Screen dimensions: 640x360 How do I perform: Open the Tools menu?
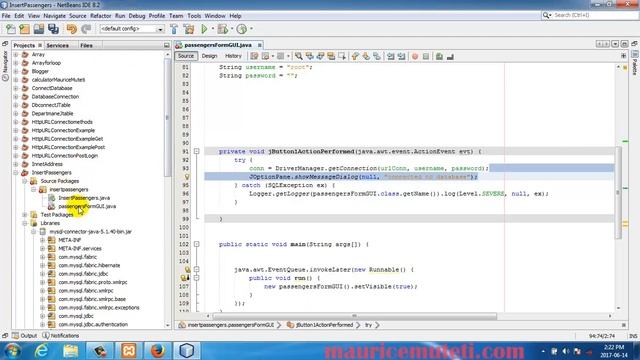click(x=194, y=16)
